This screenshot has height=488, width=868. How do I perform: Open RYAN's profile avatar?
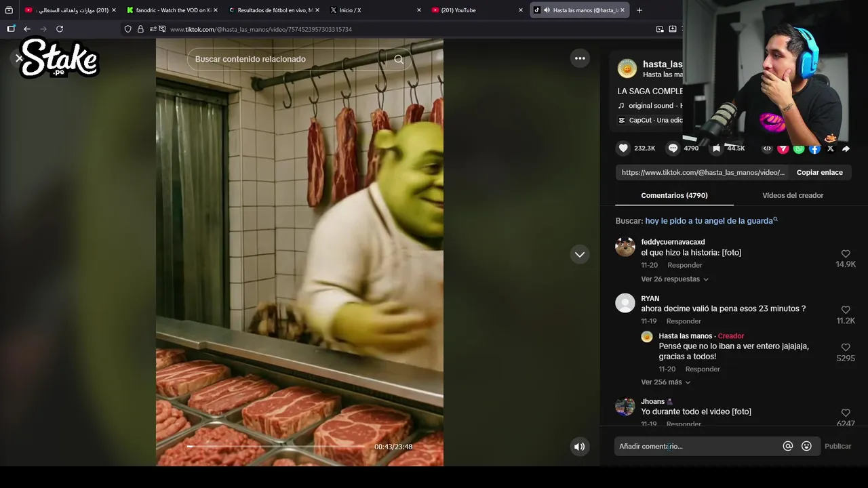pos(625,303)
